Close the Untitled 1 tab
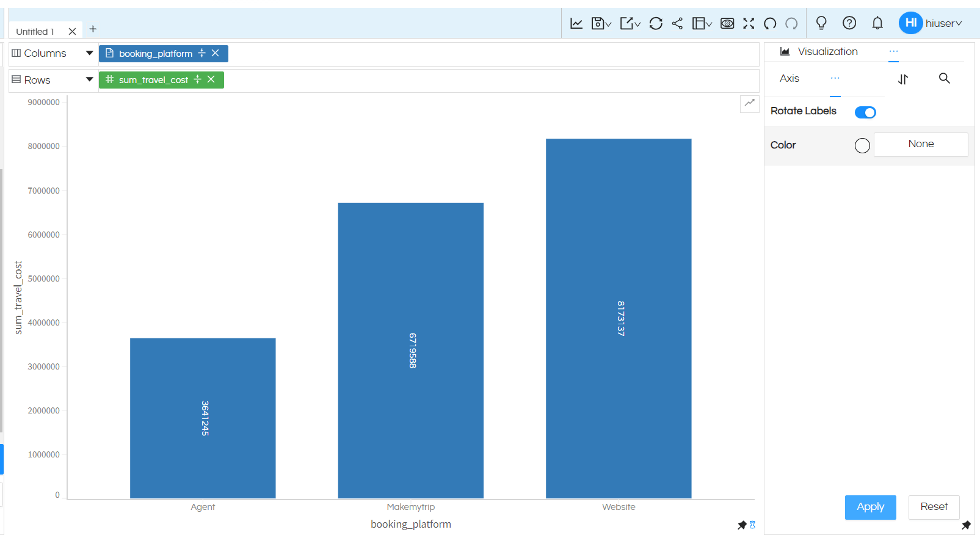Image resolution: width=980 pixels, height=535 pixels. click(x=72, y=31)
